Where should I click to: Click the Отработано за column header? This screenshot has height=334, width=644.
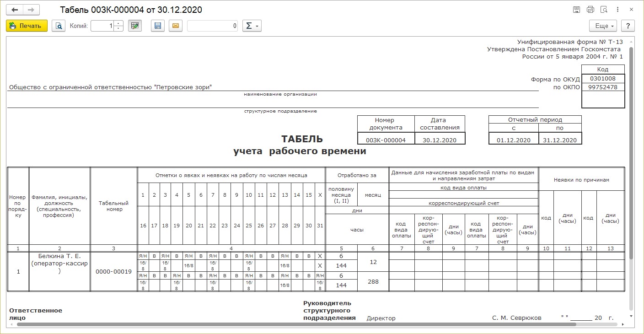point(357,175)
